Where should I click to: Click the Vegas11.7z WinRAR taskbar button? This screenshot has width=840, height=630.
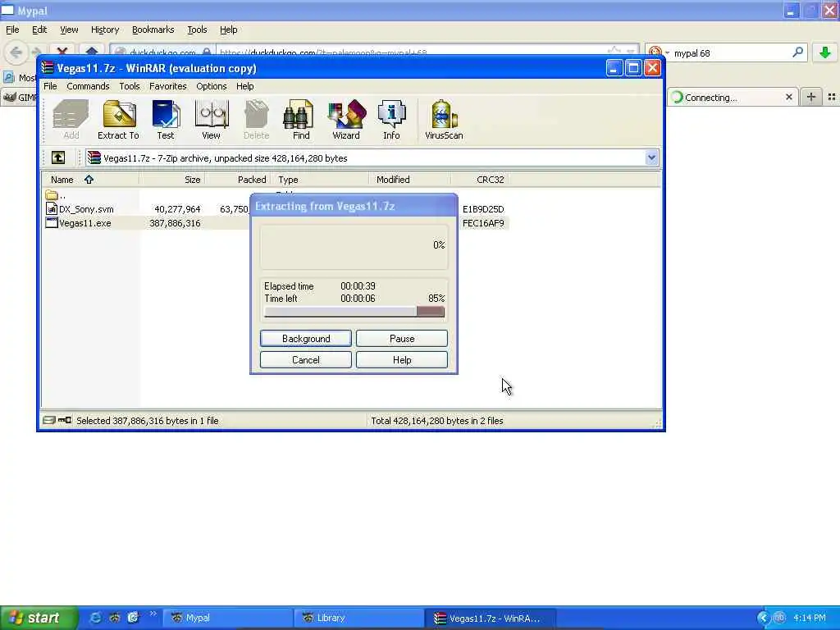[491, 618]
